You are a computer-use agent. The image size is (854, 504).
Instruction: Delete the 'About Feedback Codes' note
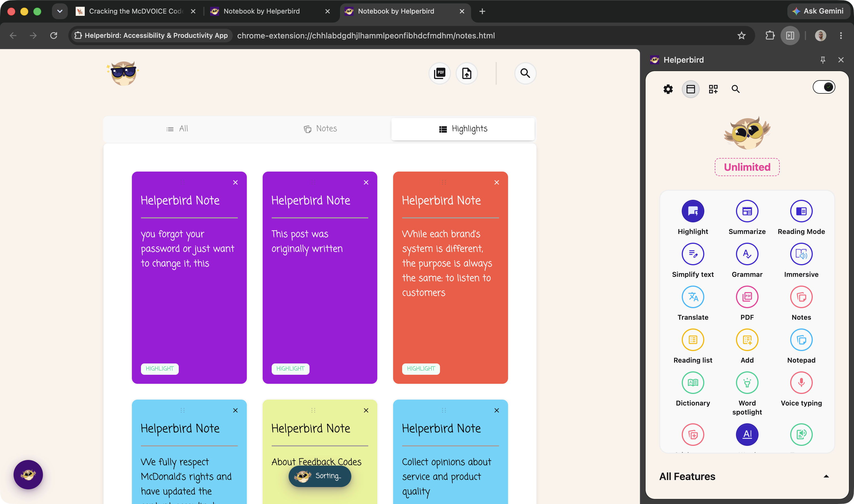[x=366, y=410]
